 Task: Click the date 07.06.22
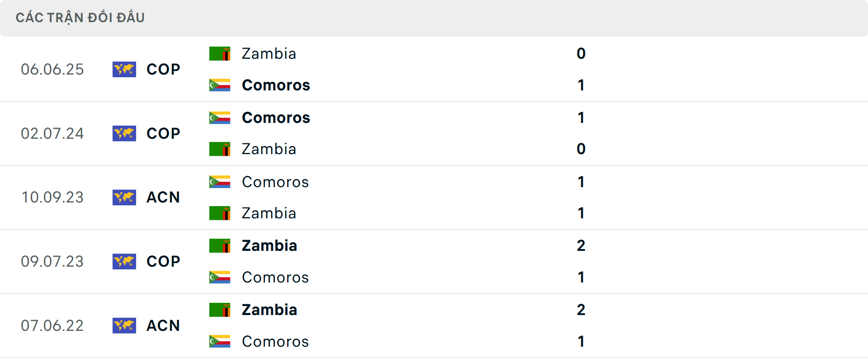point(52,325)
